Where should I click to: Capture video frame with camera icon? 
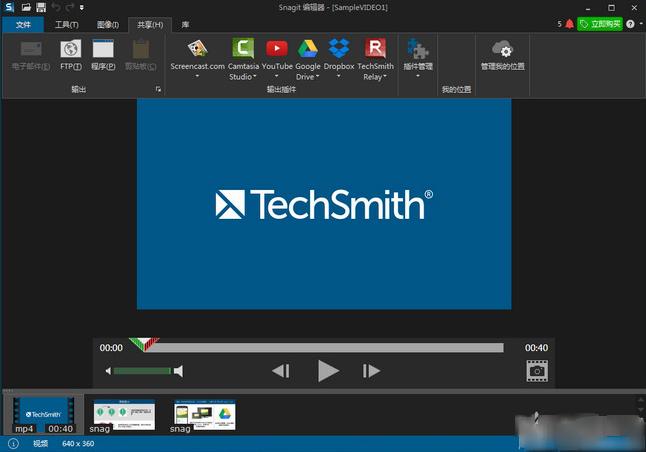537,371
